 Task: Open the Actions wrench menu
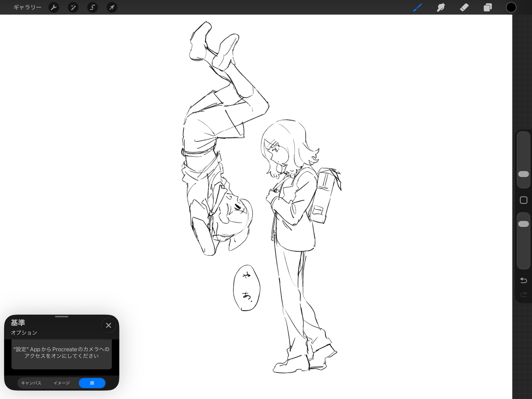[54, 7]
